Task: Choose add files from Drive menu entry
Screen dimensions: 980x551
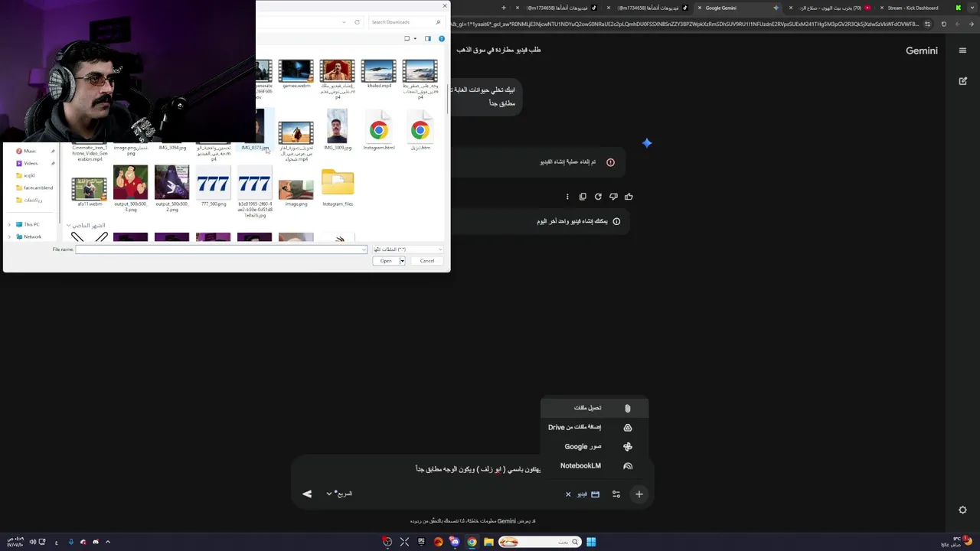Action: (595, 427)
